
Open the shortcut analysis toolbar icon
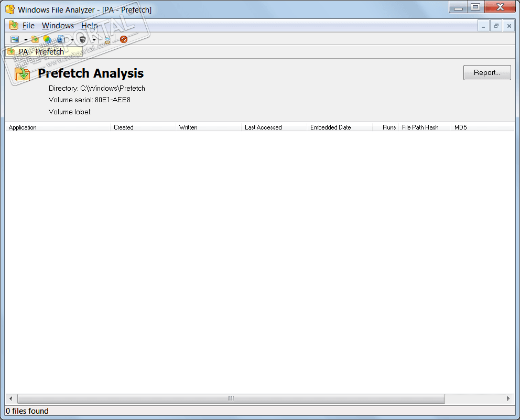pos(47,39)
